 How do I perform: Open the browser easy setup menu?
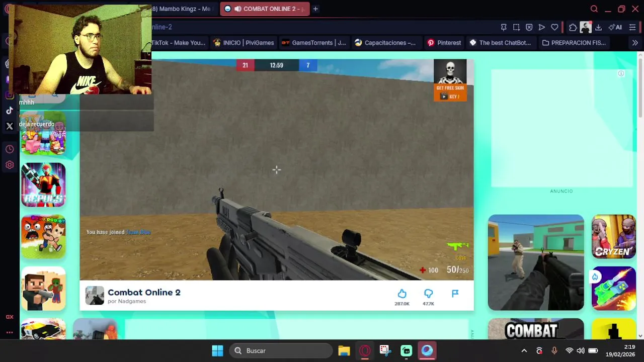(632, 27)
